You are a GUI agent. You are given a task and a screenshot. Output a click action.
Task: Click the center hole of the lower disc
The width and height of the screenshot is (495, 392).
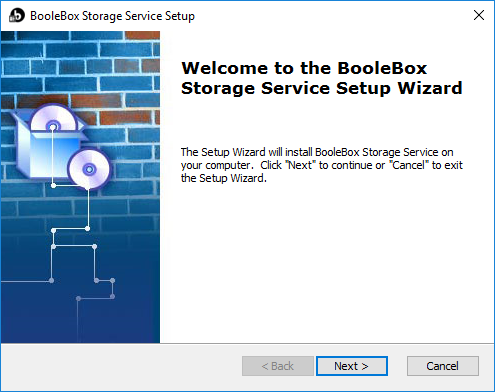click(x=89, y=169)
